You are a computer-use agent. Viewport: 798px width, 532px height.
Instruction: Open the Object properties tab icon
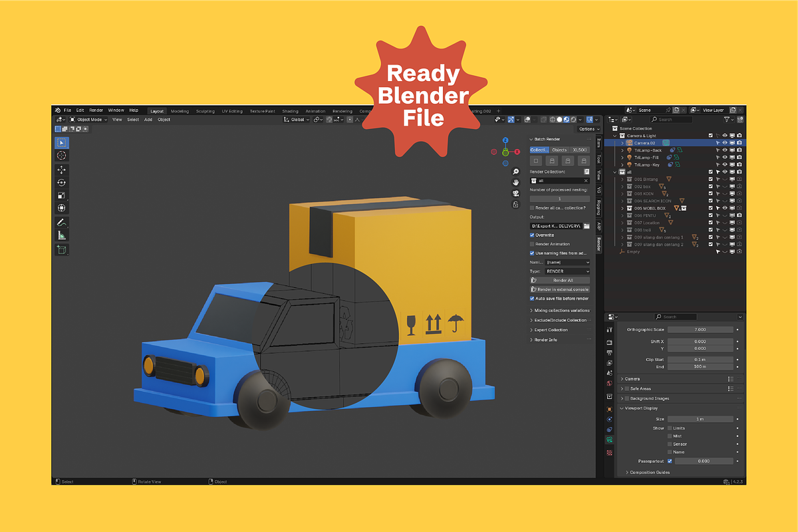point(609,408)
